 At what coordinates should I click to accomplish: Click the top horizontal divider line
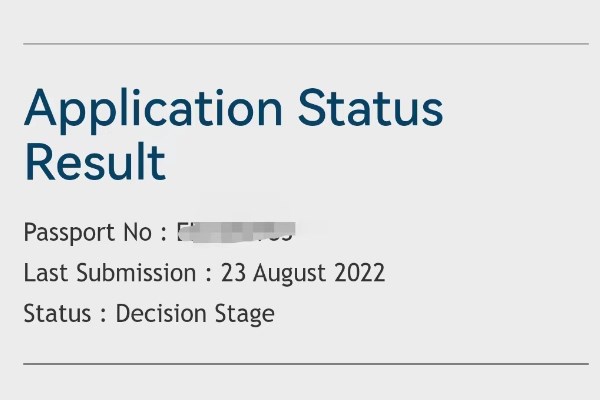click(x=305, y=44)
